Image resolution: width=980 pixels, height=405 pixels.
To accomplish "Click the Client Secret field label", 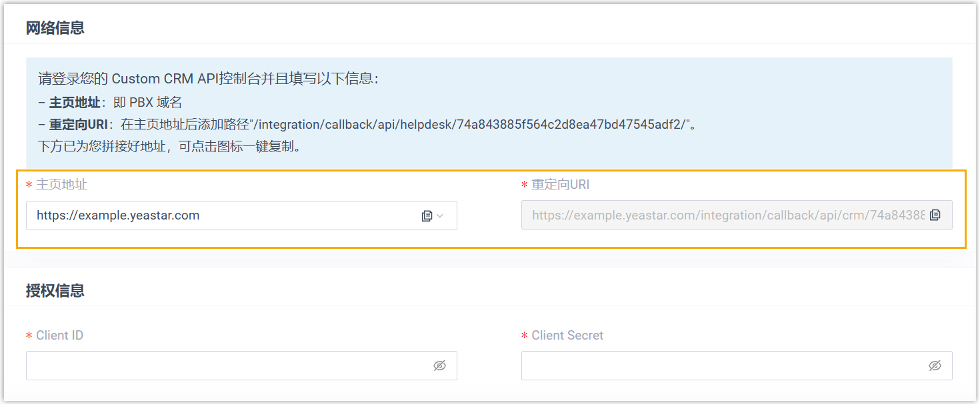I will (x=567, y=336).
